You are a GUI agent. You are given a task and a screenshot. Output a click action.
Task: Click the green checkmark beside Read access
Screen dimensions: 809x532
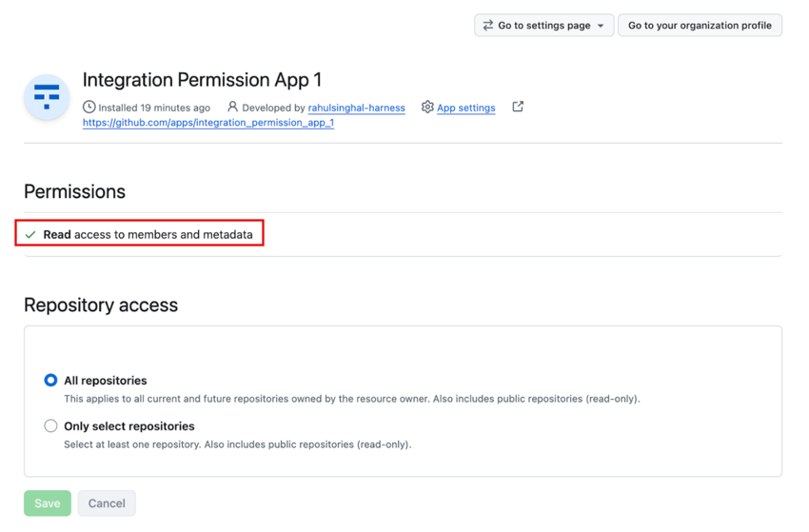click(x=30, y=234)
